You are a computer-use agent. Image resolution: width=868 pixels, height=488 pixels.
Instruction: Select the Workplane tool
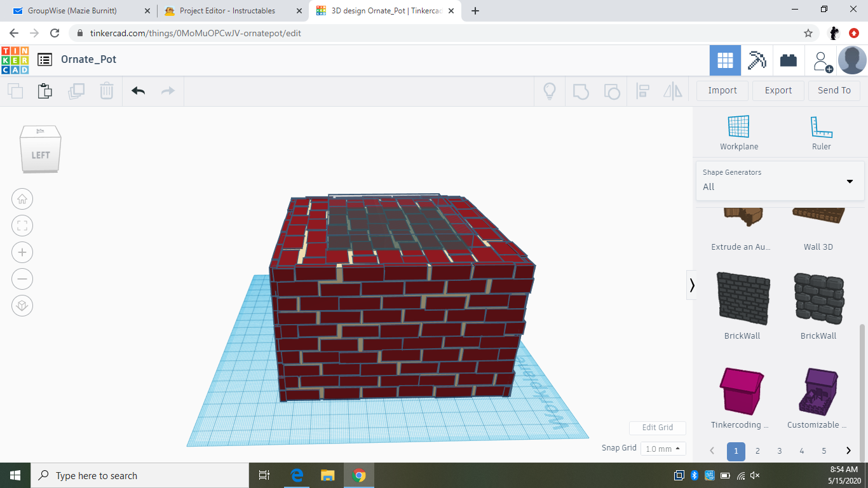pyautogui.click(x=738, y=130)
